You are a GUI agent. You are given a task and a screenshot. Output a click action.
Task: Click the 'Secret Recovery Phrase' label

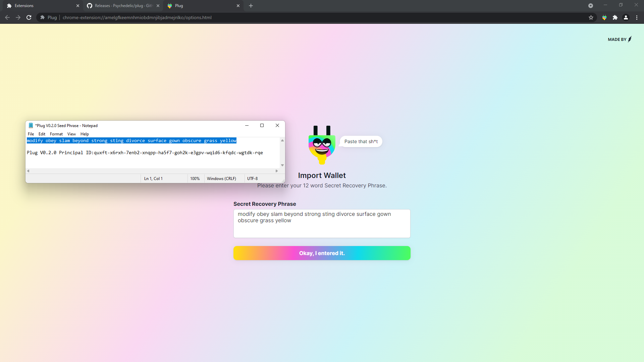[x=265, y=204]
